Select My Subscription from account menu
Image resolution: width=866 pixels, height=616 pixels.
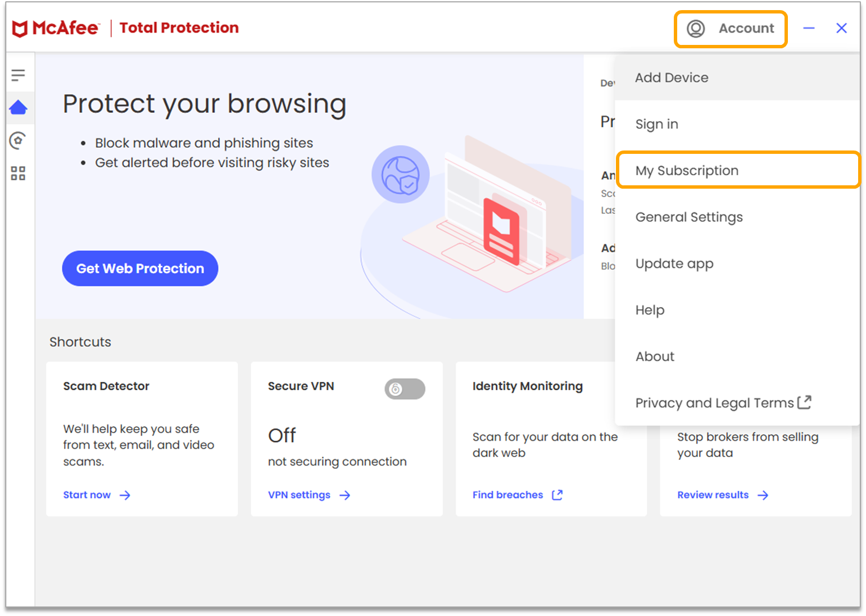tap(687, 171)
